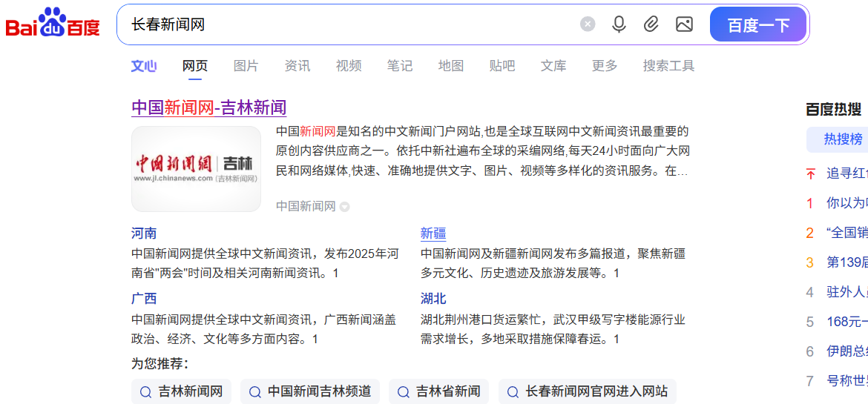
Task: Click 广西 description about 政治、经济、文化
Action: click(264, 329)
